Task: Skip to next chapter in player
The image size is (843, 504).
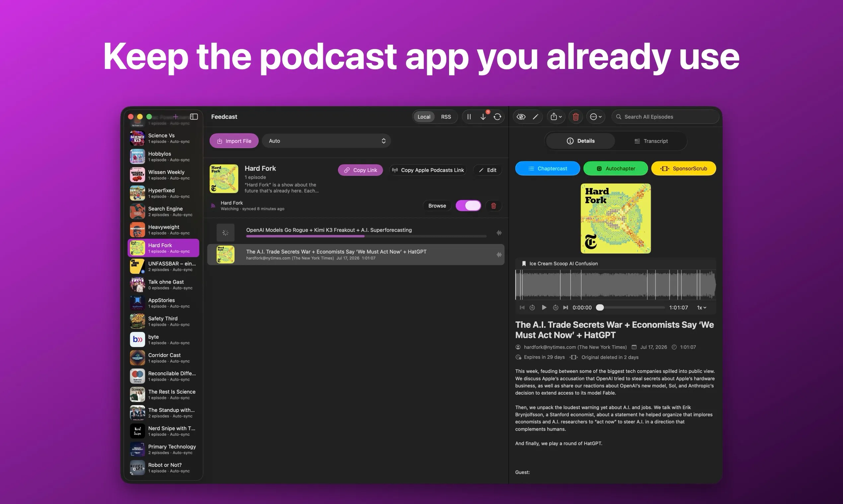Action: (565, 307)
